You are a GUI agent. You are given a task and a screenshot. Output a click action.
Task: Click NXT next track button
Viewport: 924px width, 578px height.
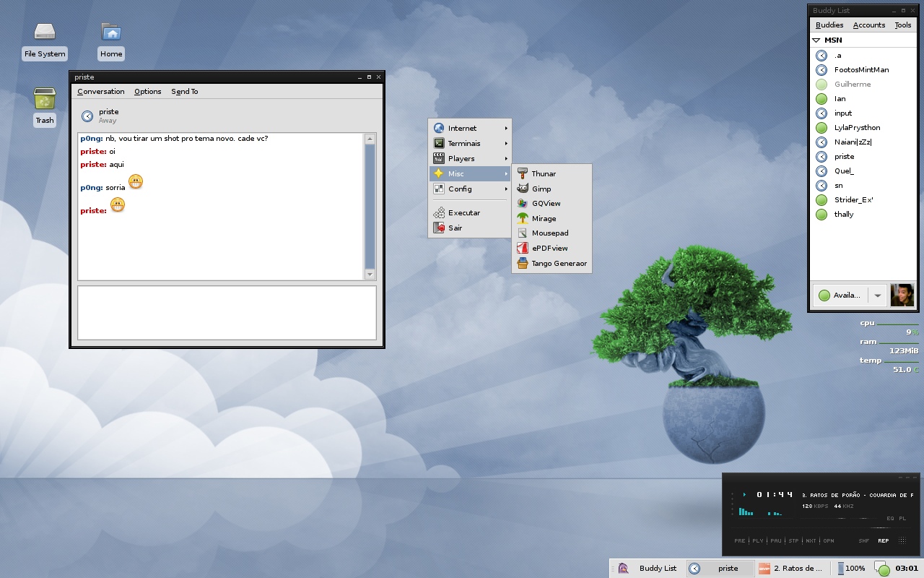click(811, 540)
